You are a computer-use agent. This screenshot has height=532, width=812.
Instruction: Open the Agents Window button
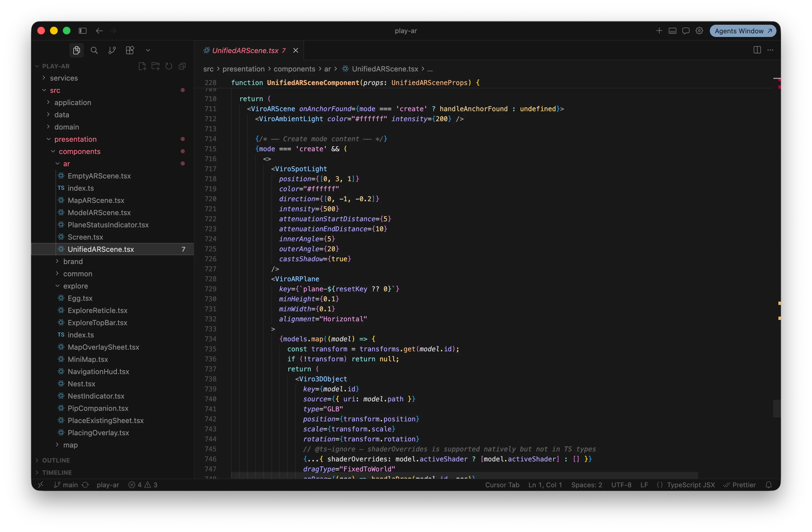pyautogui.click(x=743, y=31)
